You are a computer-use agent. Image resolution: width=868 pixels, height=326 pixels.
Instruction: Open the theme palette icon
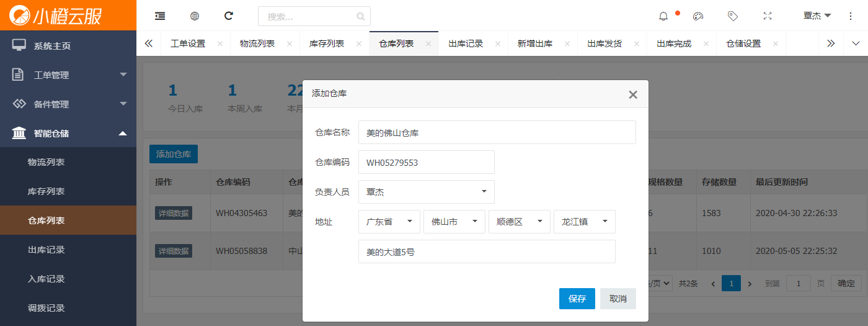tap(698, 16)
